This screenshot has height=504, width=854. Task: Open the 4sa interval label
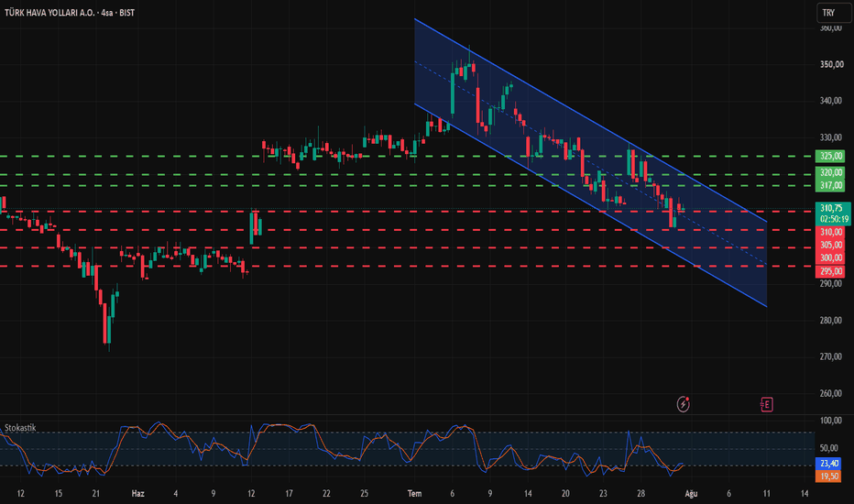click(106, 13)
